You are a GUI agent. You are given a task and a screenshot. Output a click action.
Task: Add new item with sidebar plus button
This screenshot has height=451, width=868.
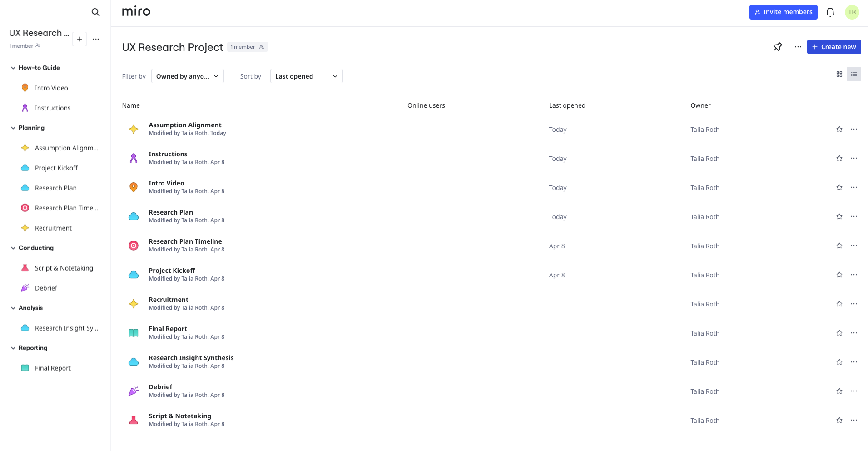(x=79, y=39)
